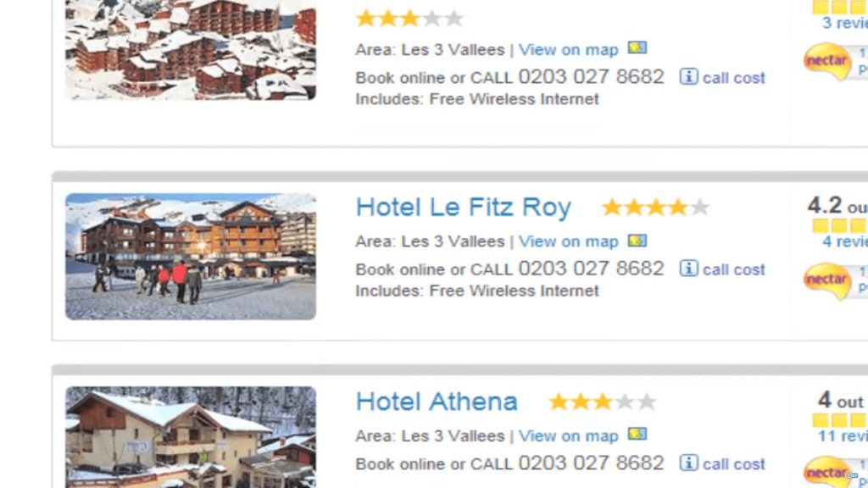Click map icon in Hotel Athena listing
The image size is (868, 488).
tap(637, 435)
